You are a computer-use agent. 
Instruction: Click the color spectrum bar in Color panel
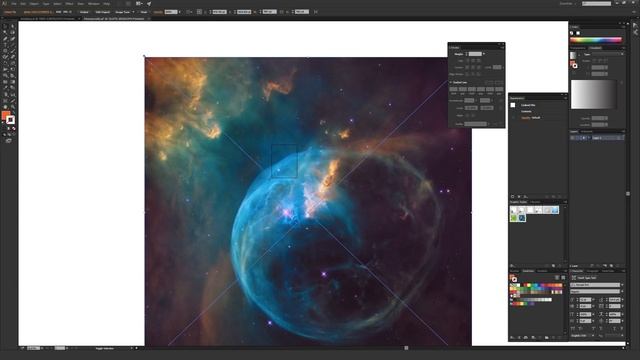coord(596,40)
